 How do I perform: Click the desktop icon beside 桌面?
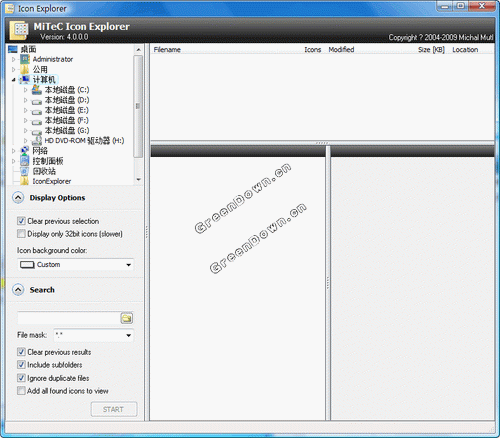tap(12, 49)
